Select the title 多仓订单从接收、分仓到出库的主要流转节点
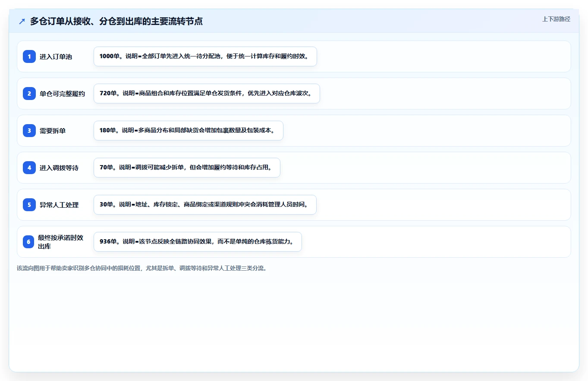Image resolution: width=588 pixels, height=381 pixels. 116,21
